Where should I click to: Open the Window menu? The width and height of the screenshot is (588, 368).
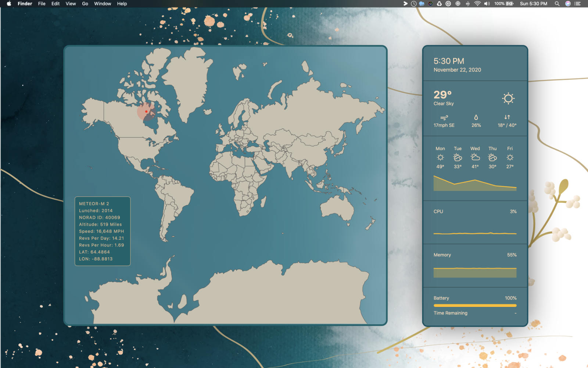(103, 4)
